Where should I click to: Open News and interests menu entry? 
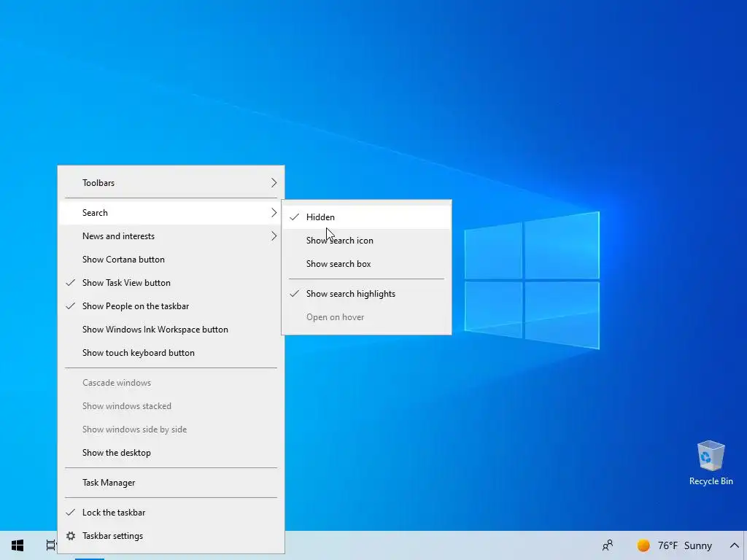click(171, 236)
